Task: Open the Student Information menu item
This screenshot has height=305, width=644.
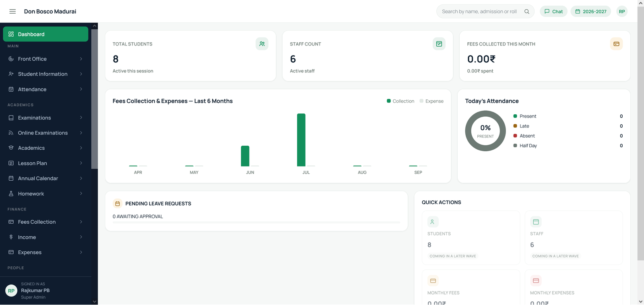Action: tap(45, 74)
